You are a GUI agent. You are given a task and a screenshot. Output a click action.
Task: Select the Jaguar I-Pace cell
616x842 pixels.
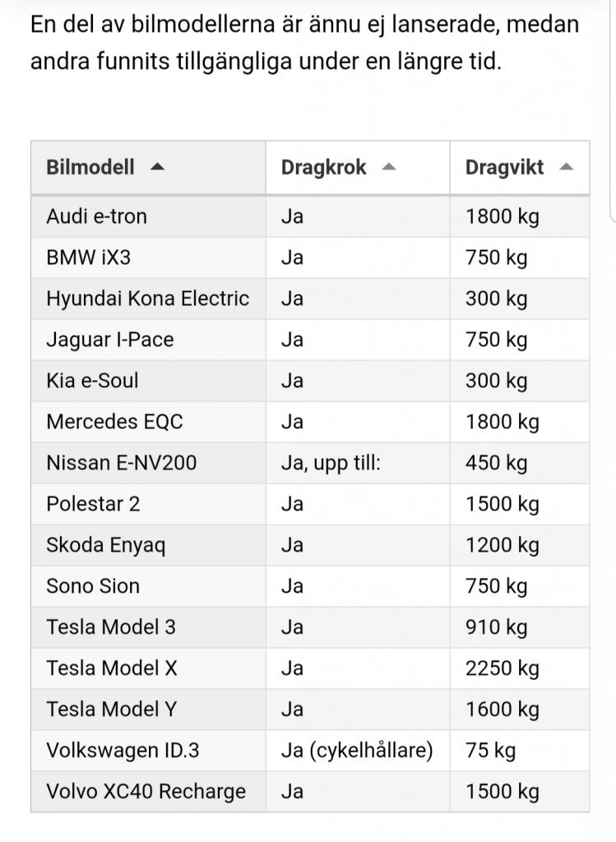[x=148, y=340]
